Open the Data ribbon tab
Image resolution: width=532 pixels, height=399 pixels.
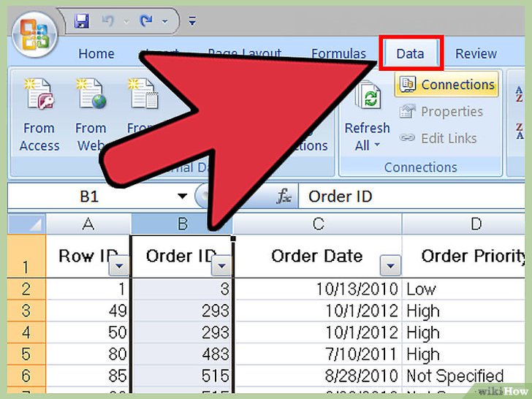(410, 53)
